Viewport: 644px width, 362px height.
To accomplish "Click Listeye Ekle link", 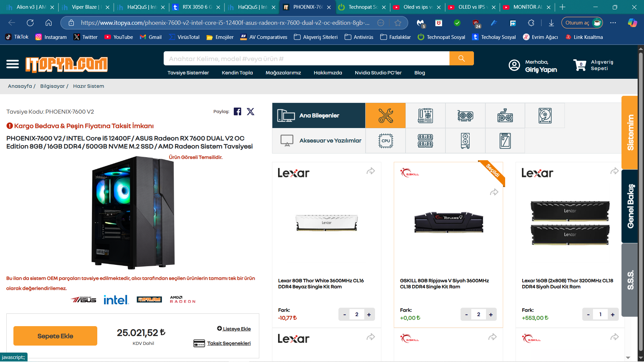I will (234, 329).
